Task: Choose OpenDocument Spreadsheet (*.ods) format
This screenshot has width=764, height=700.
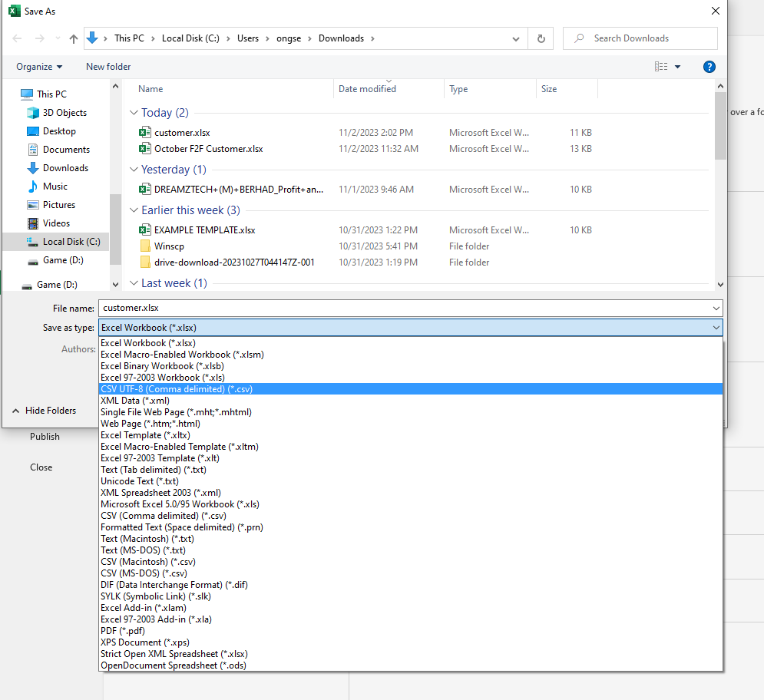Action: pyautogui.click(x=410, y=665)
